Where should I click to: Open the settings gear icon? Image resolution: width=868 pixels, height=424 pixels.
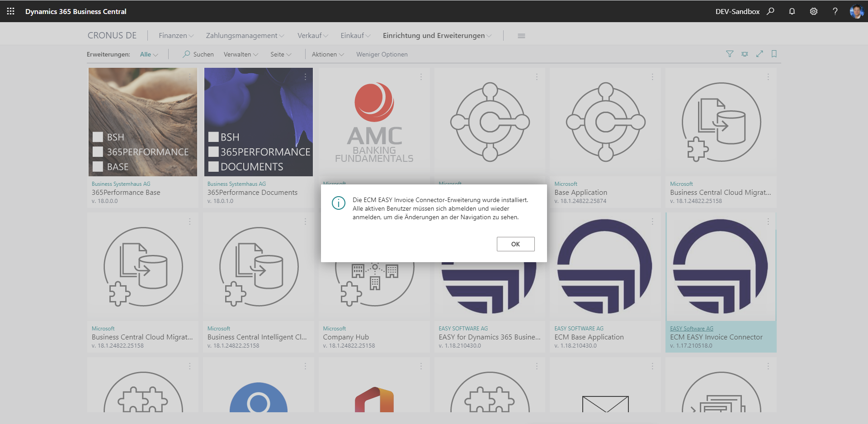click(x=814, y=11)
